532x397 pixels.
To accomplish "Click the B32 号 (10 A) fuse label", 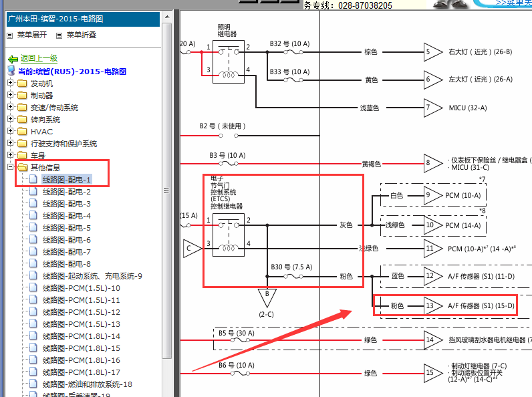I will coord(290,43).
